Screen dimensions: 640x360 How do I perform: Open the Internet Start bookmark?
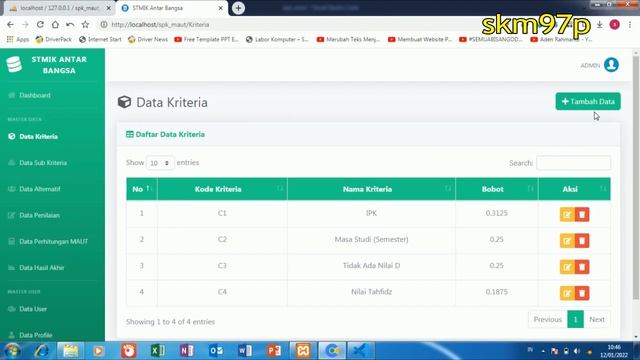click(100, 39)
